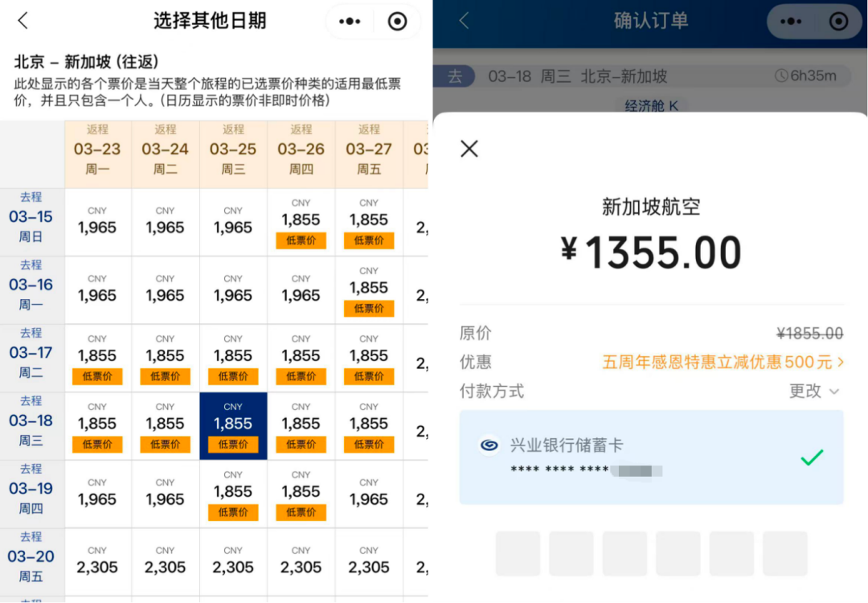The image size is (868, 603).
Task: Tap the back arrow on the date selection page
Action: 22,20
